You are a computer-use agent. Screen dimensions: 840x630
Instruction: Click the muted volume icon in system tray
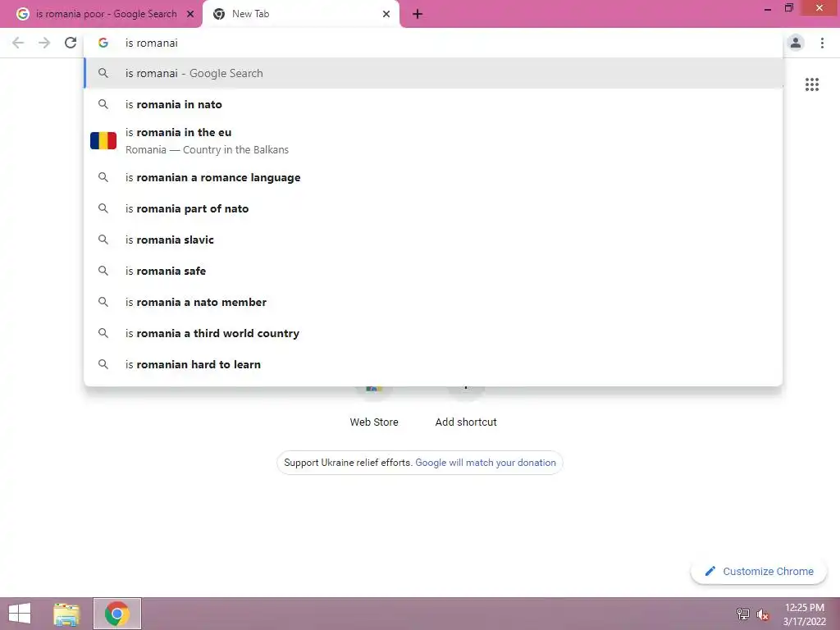pos(763,614)
